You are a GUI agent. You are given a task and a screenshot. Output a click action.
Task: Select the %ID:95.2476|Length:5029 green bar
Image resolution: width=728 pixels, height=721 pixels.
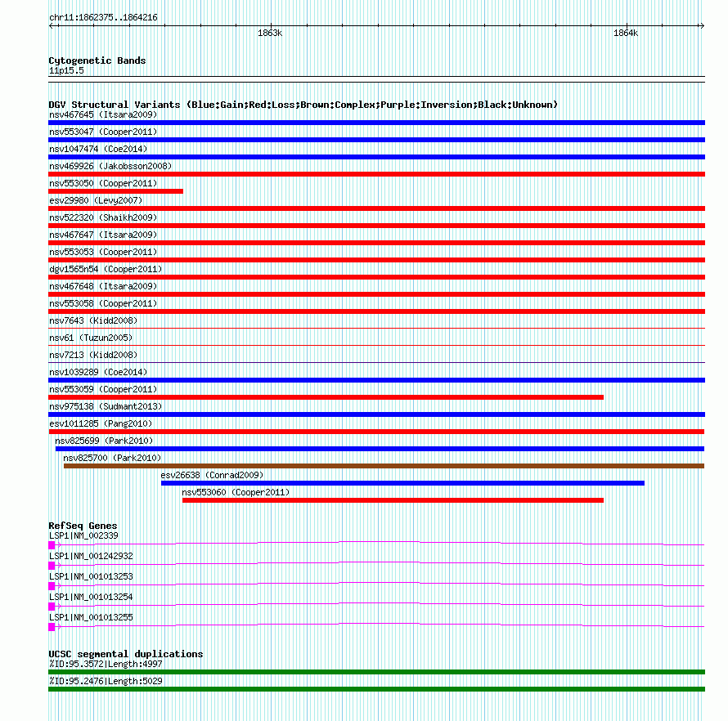tap(376, 689)
